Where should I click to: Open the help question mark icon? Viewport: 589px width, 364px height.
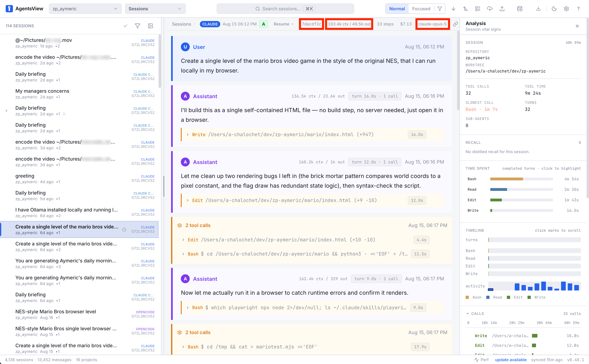pos(578,9)
